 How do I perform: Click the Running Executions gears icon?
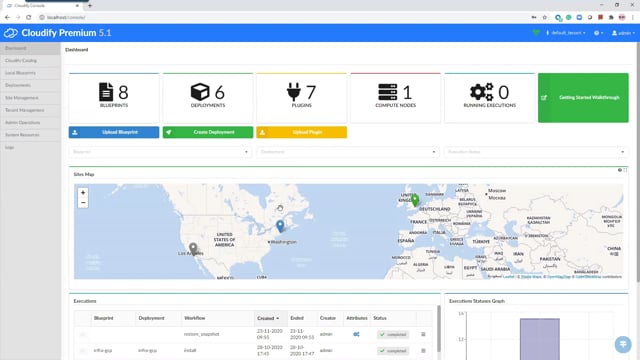pos(482,92)
